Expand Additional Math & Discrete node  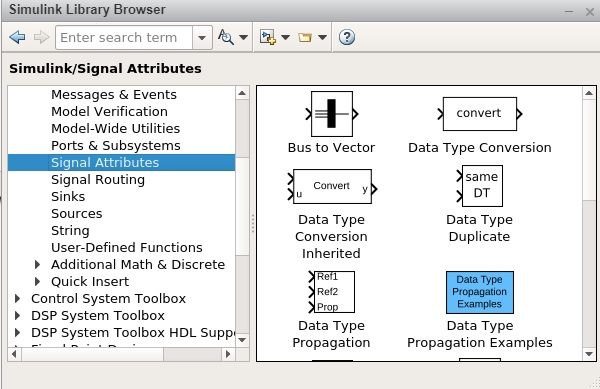37,264
